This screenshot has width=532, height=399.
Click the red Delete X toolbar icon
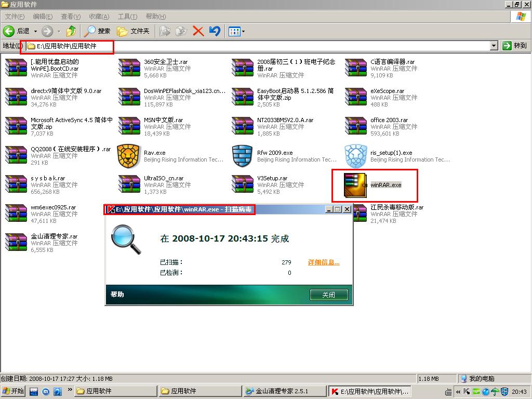(198, 31)
